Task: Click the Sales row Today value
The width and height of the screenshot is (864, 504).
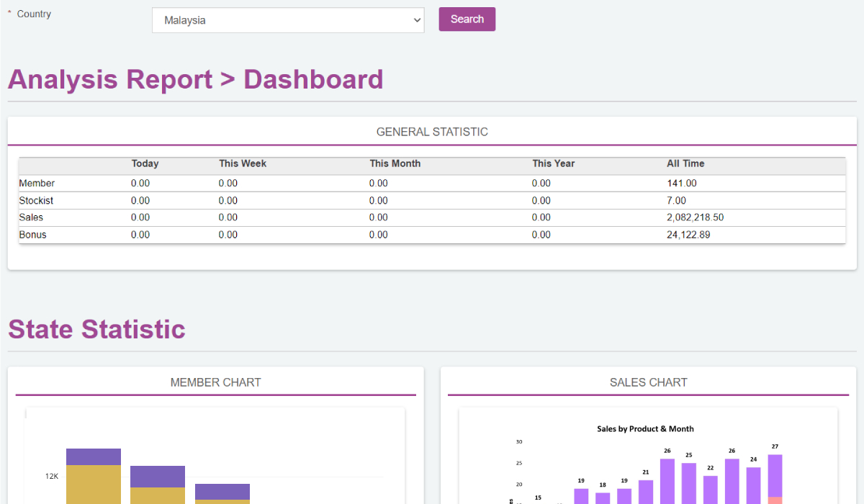Action: point(140,217)
